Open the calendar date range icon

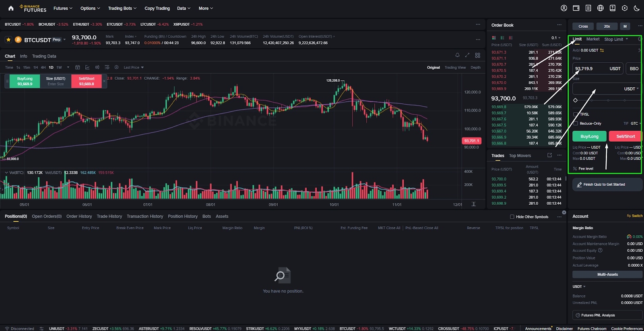(x=78, y=67)
